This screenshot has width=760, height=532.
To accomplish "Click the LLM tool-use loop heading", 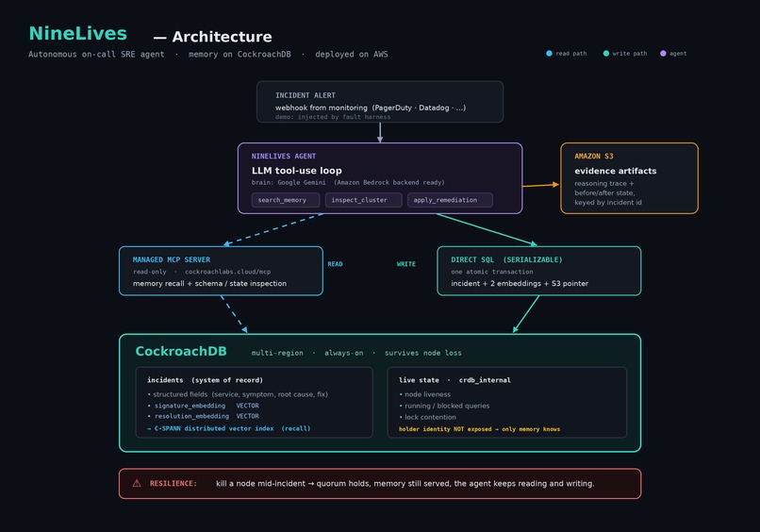I will 297,171.
